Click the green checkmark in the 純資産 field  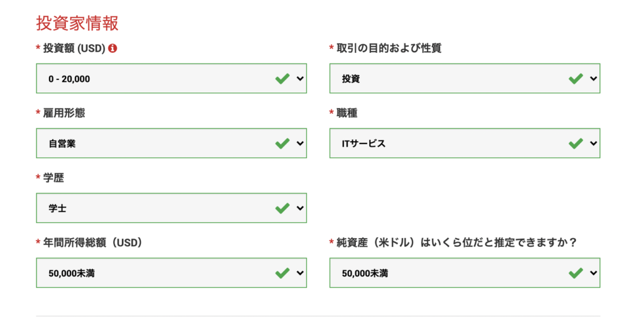coord(575,273)
